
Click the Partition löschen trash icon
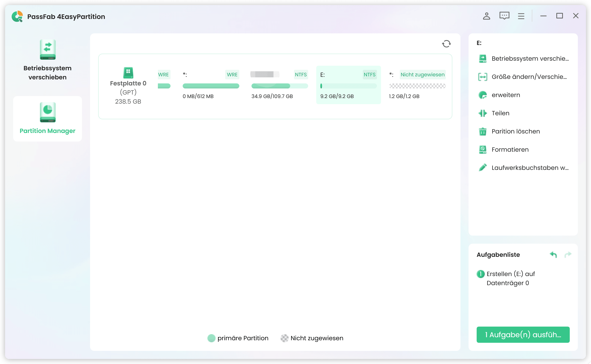(x=482, y=131)
